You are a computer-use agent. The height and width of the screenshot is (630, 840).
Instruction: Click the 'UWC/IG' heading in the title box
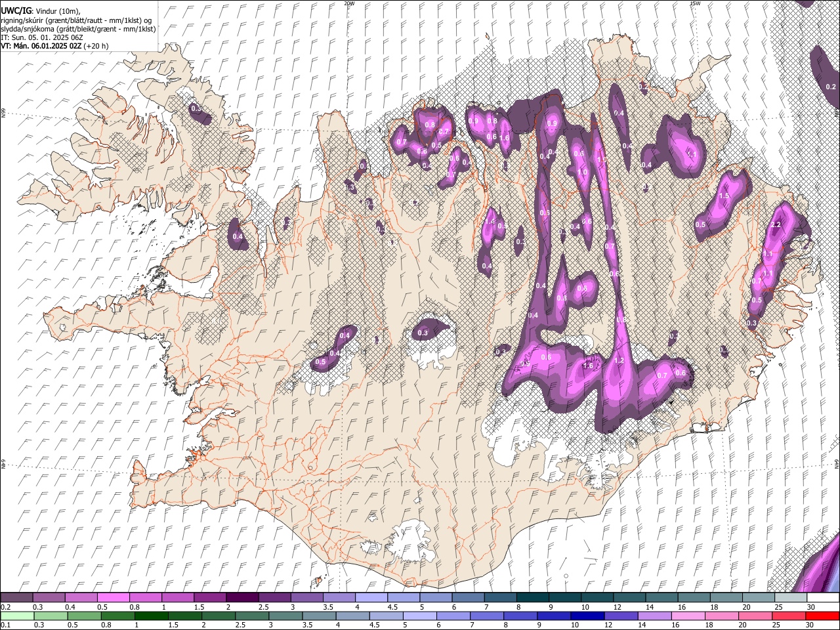[16, 10]
